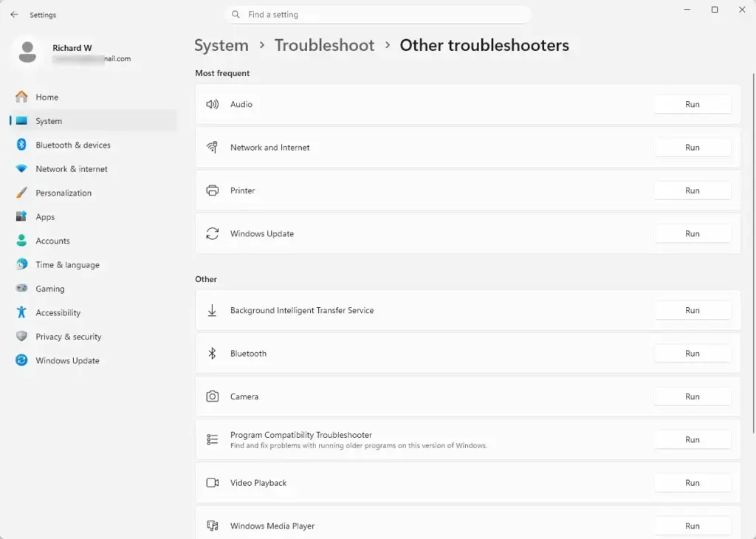Open the Apps settings page
This screenshot has height=539, width=756.
coord(93,216)
